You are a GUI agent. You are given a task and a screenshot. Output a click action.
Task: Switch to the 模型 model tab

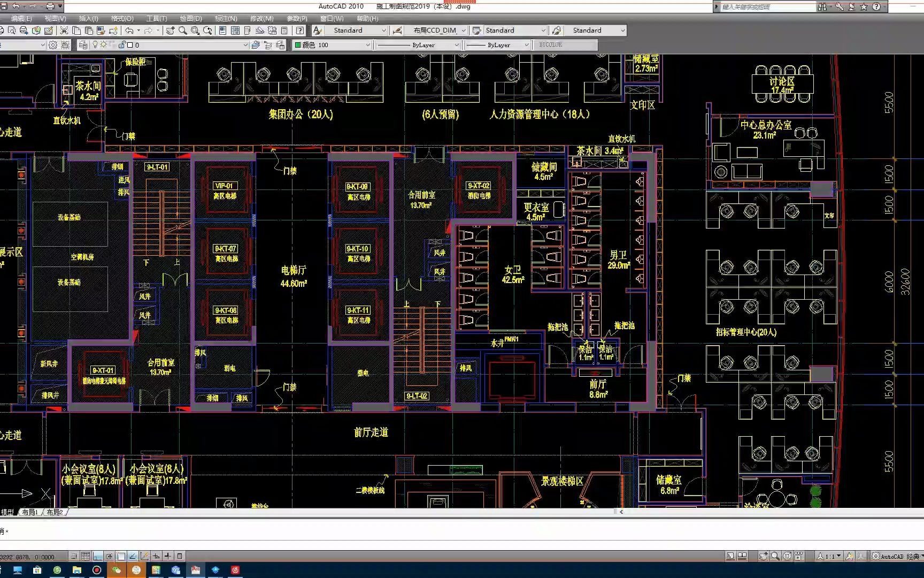point(7,512)
